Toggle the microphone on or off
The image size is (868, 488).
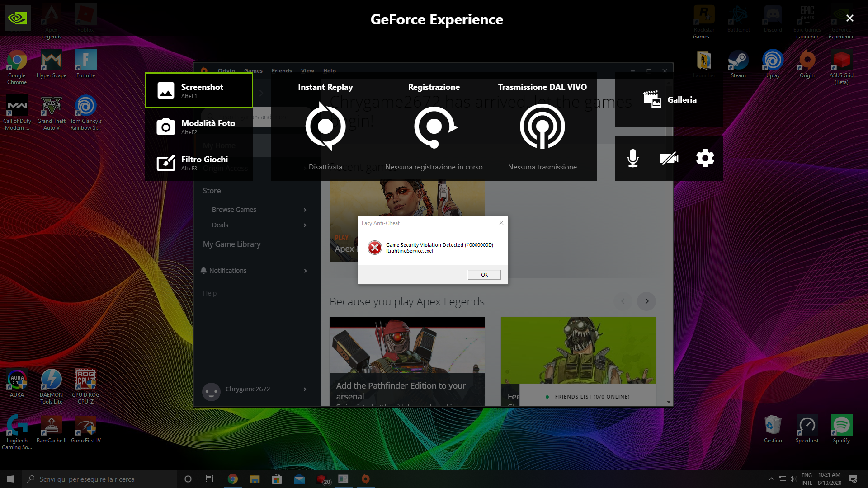pyautogui.click(x=633, y=158)
